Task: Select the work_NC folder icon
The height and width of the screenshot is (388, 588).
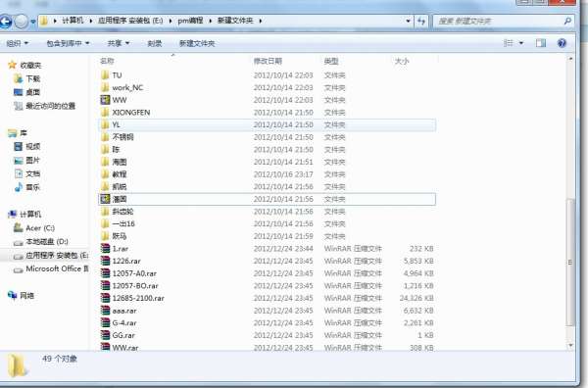Action: [x=106, y=87]
